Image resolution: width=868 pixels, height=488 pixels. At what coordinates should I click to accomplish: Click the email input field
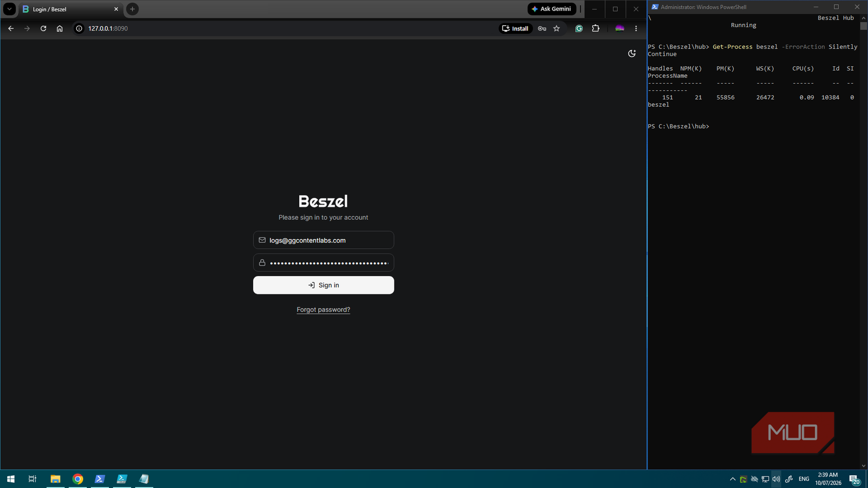pyautogui.click(x=324, y=240)
